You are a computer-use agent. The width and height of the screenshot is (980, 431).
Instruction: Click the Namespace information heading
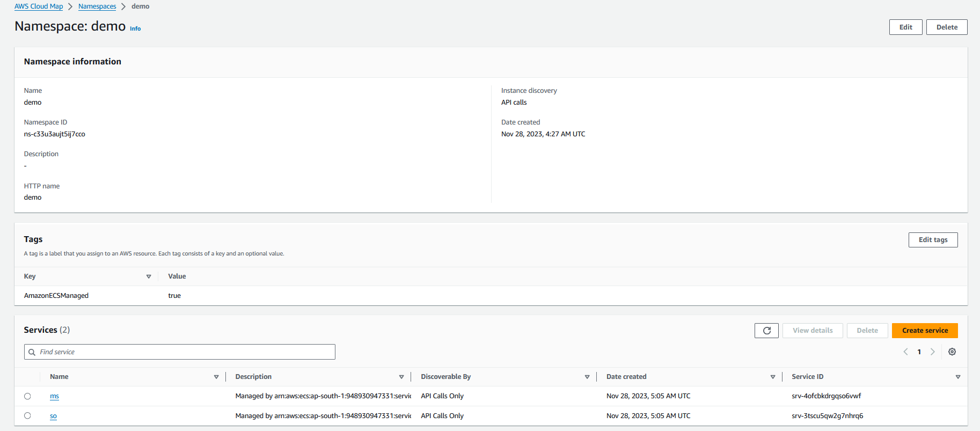(x=72, y=62)
